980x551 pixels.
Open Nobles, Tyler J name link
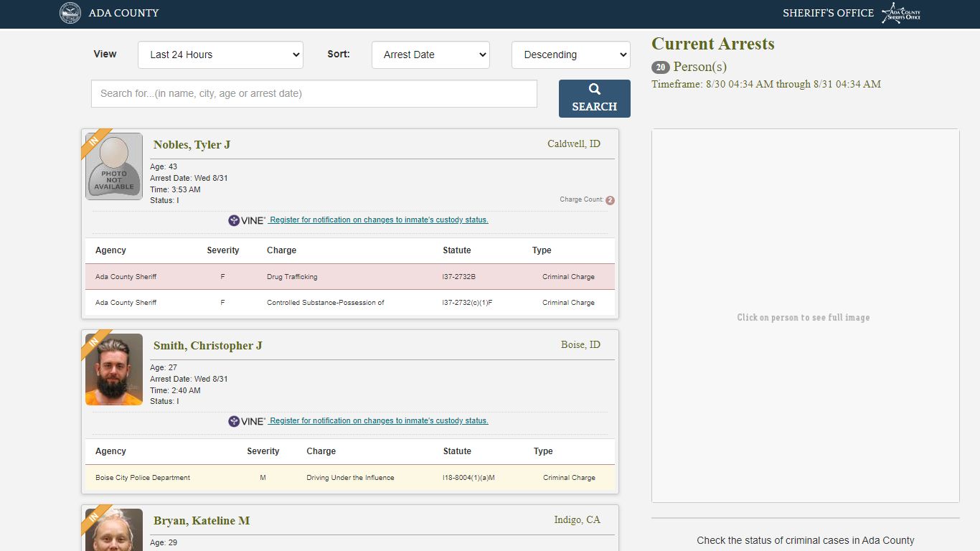click(x=192, y=145)
